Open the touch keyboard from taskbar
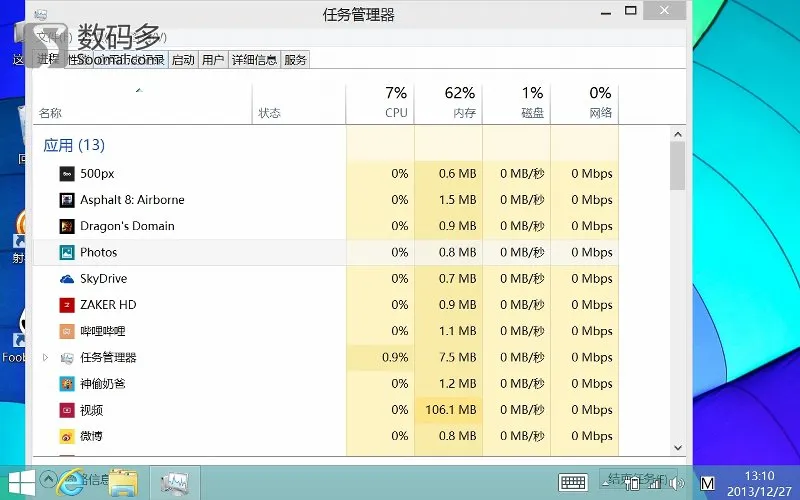The width and height of the screenshot is (800, 500). click(573, 482)
